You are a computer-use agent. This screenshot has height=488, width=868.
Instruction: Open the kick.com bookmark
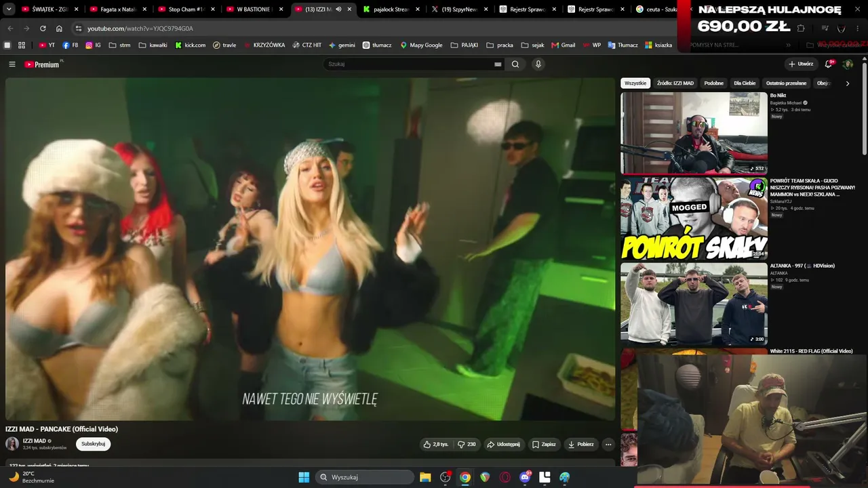191,45
